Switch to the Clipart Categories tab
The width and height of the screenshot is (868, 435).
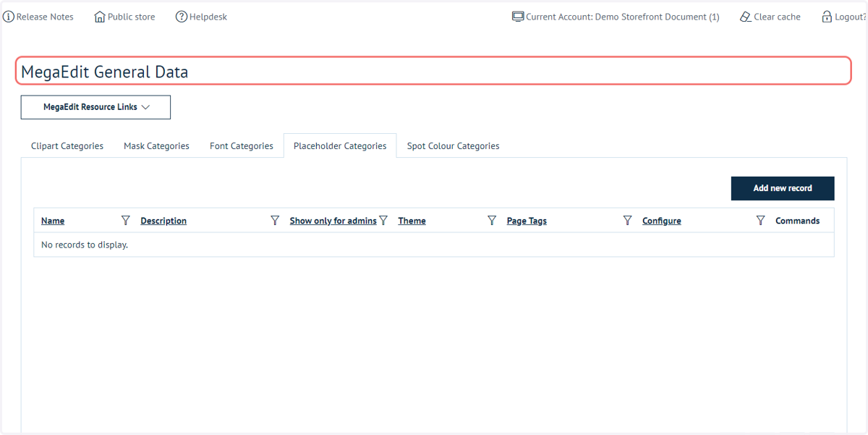(67, 146)
